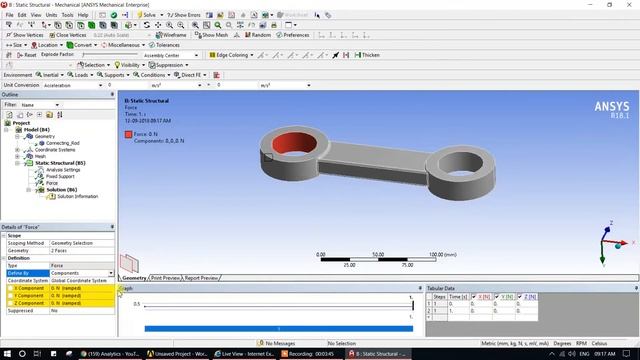
Task: Open the Define By Components dropdown
Action: pos(111,273)
